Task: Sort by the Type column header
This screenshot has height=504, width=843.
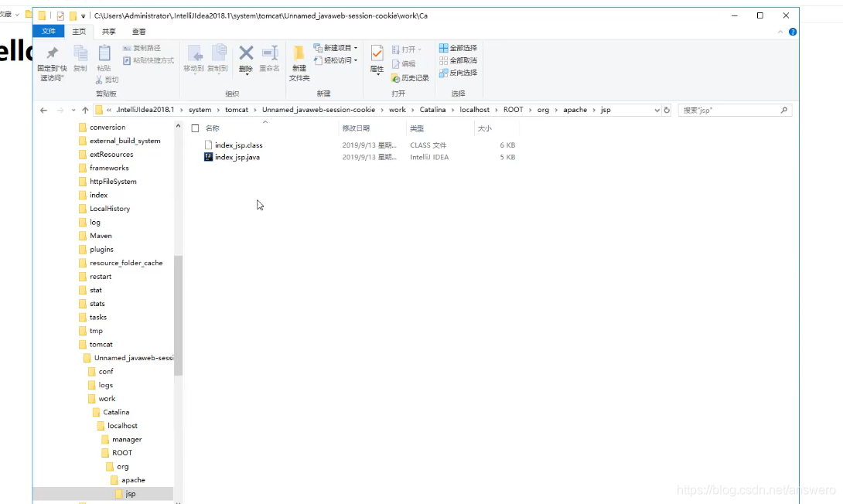Action: tap(417, 128)
